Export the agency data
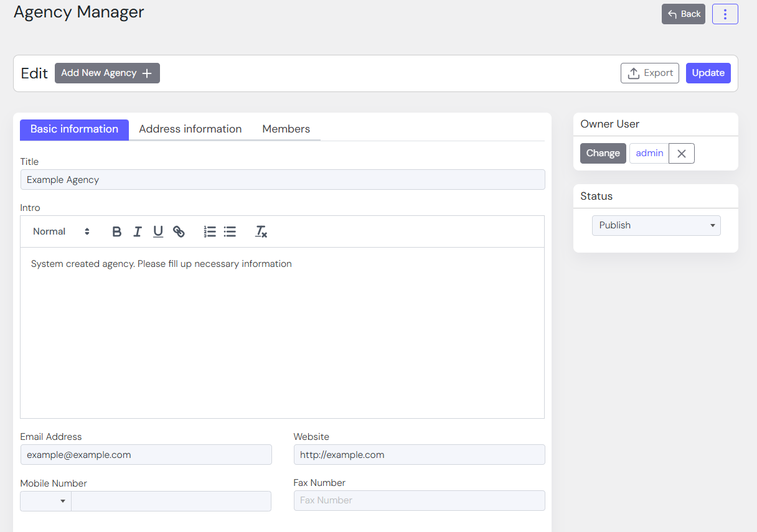757x532 pixels. (x=649, y=73)
